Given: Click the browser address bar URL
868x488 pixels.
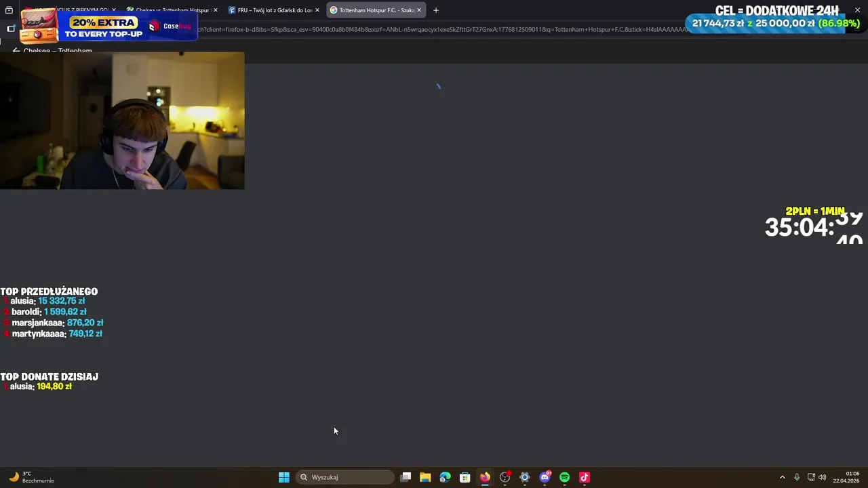Looking at the screenshot, I should (x=442, y=29).
